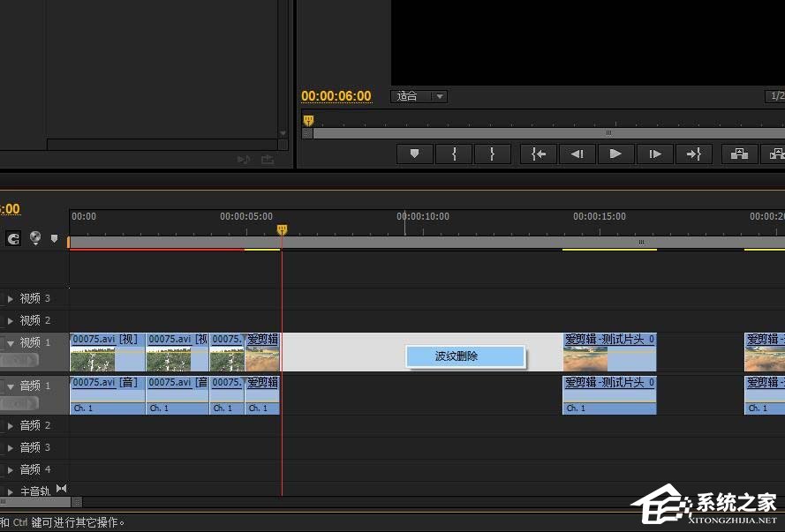This screenshot has height=532, width=785.
Task: Expand the 视频 3 track
Action: point(11,299)
